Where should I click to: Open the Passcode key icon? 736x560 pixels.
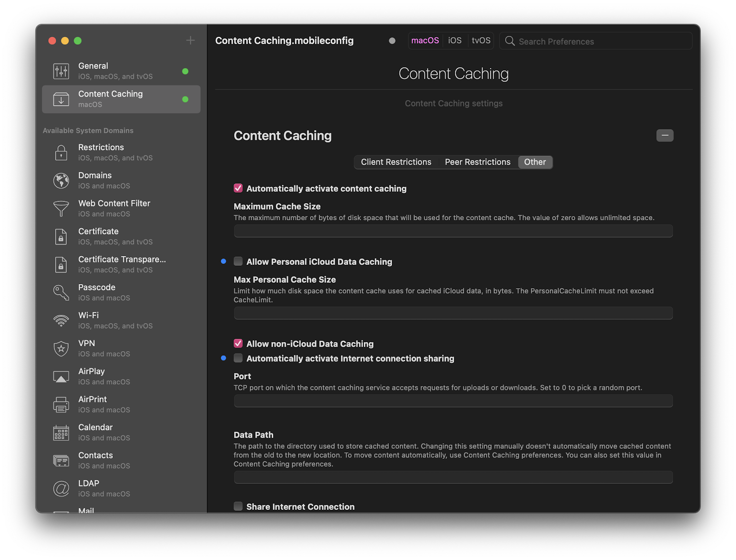tap(61, 292)
